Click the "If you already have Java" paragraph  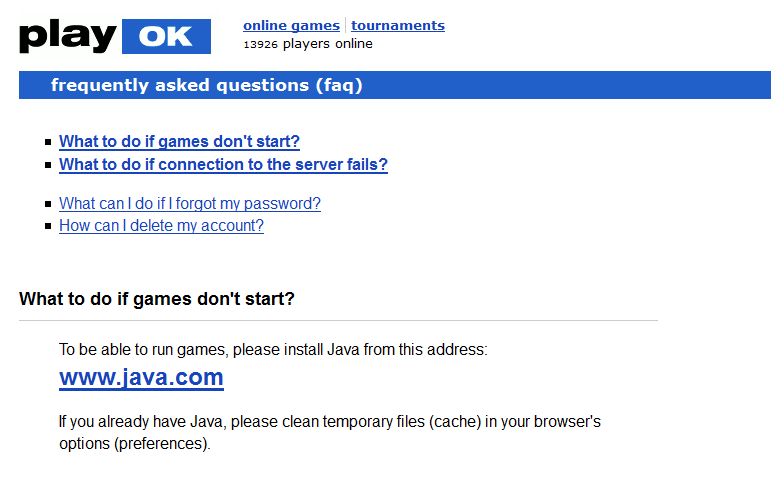(x=329, y=422)
